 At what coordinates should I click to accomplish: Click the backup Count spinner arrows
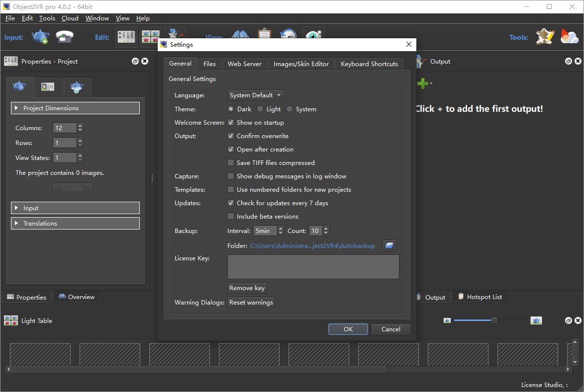pos(326,231)
